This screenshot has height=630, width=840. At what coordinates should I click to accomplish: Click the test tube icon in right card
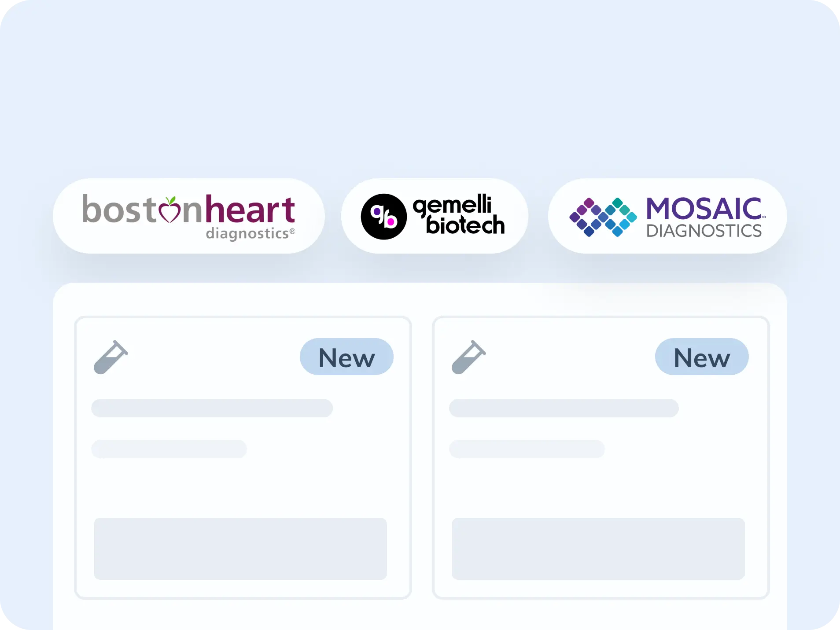[469, 357]
